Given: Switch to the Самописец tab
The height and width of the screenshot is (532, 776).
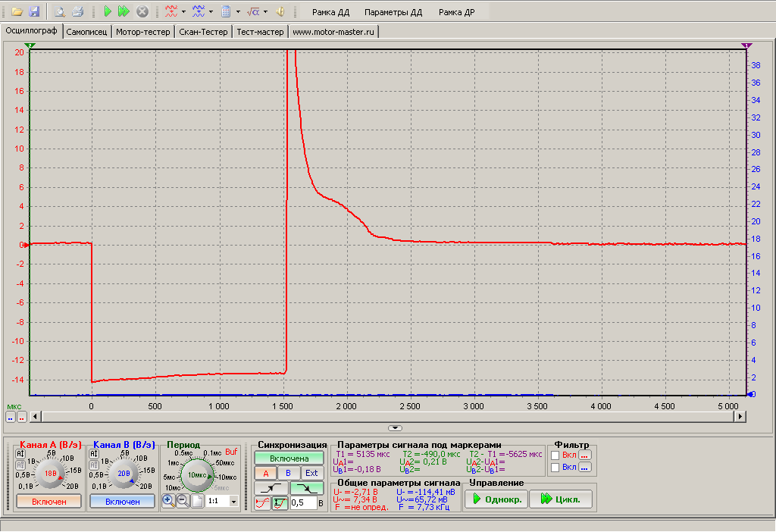Looking at the screenshot, I should 86,32.
